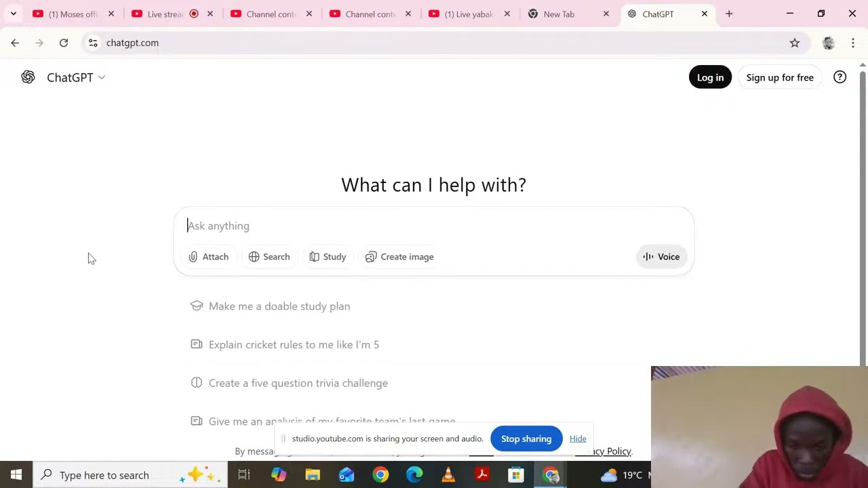Click the Log in button
The image size is (868, 488).
click(x=710, y=77)
